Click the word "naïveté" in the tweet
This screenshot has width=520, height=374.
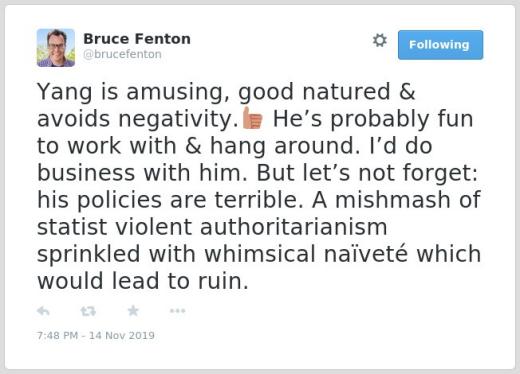[x=366, y=254]
